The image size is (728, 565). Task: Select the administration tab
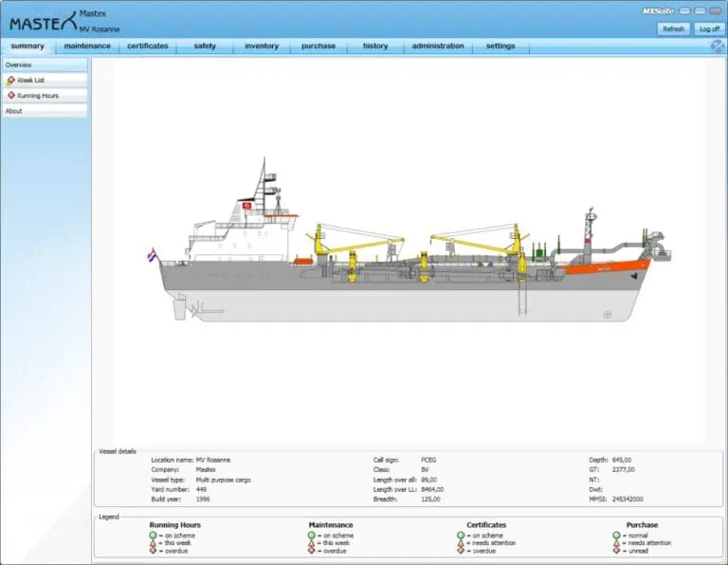[x=438, y=46]
